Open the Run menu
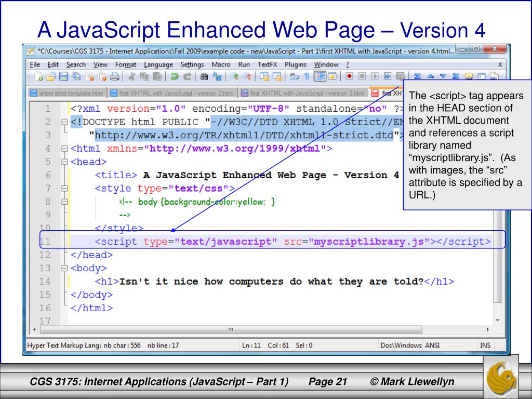532x399 pixels. pos(244,65)
